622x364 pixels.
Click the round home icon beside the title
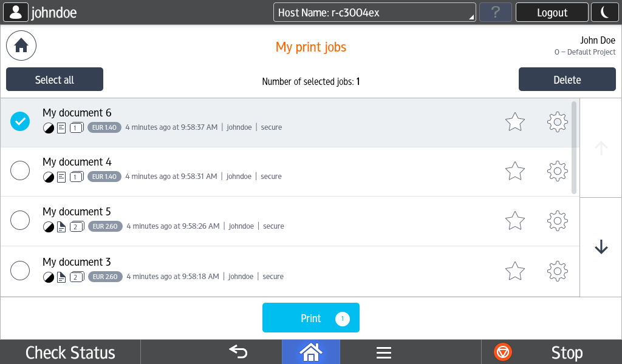click(21, 45)
